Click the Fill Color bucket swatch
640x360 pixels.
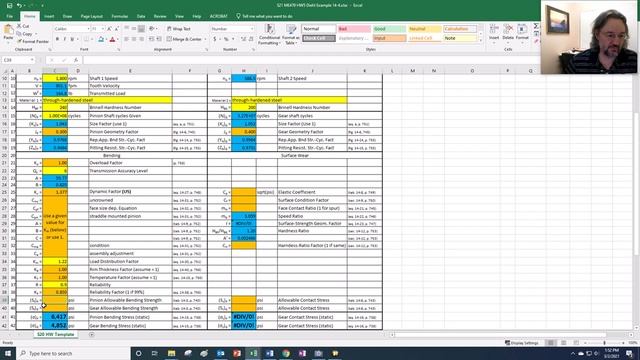coord(101,39)
